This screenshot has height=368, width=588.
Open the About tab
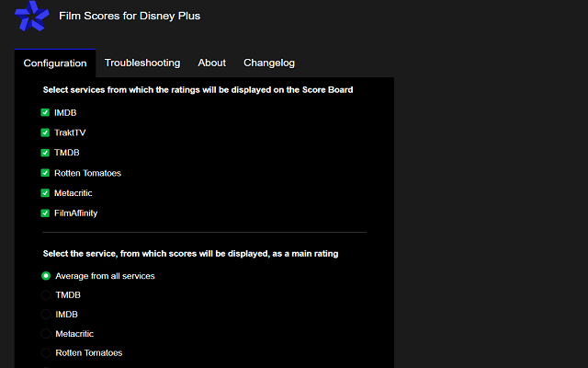pyautogui.click(x=212, y=63)
